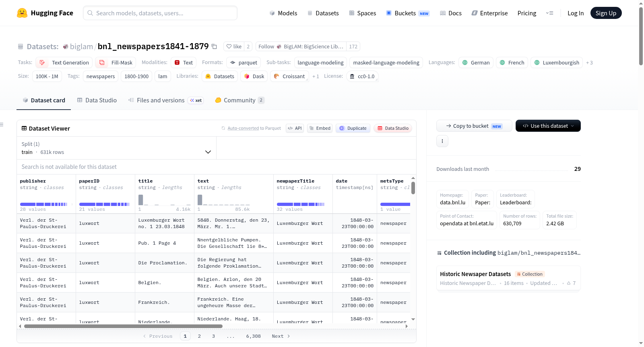Click the Hugging Face logo icon

coord(22,13)
